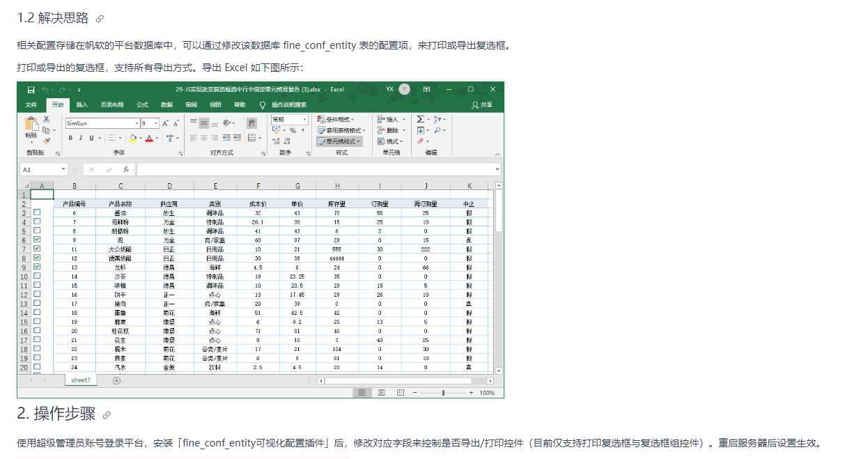Click the Increase Font Size icon

coord(166,123)
